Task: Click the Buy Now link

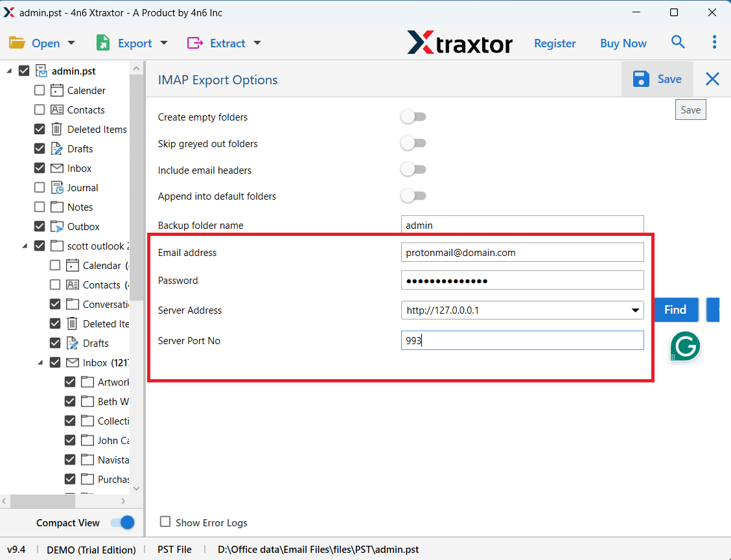Action: 623,43
